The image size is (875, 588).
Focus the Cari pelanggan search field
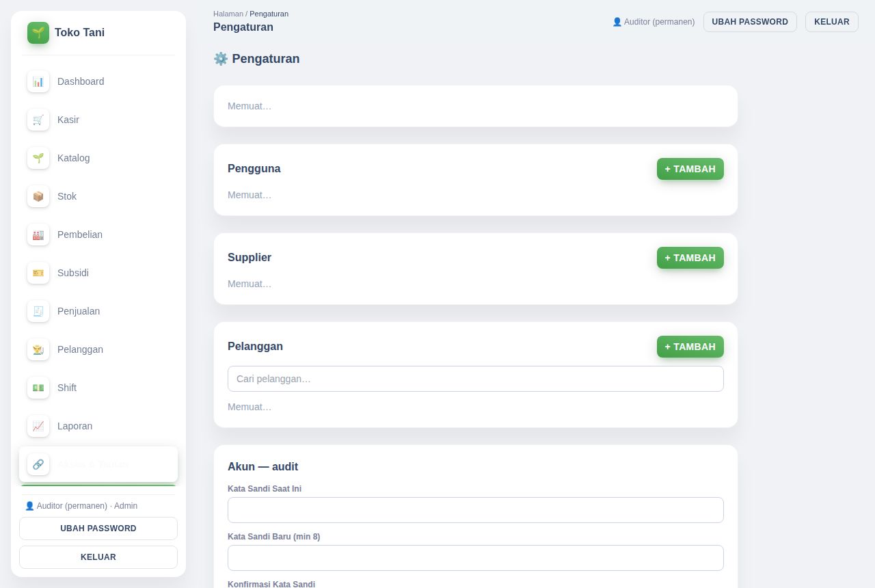point(476,379)
